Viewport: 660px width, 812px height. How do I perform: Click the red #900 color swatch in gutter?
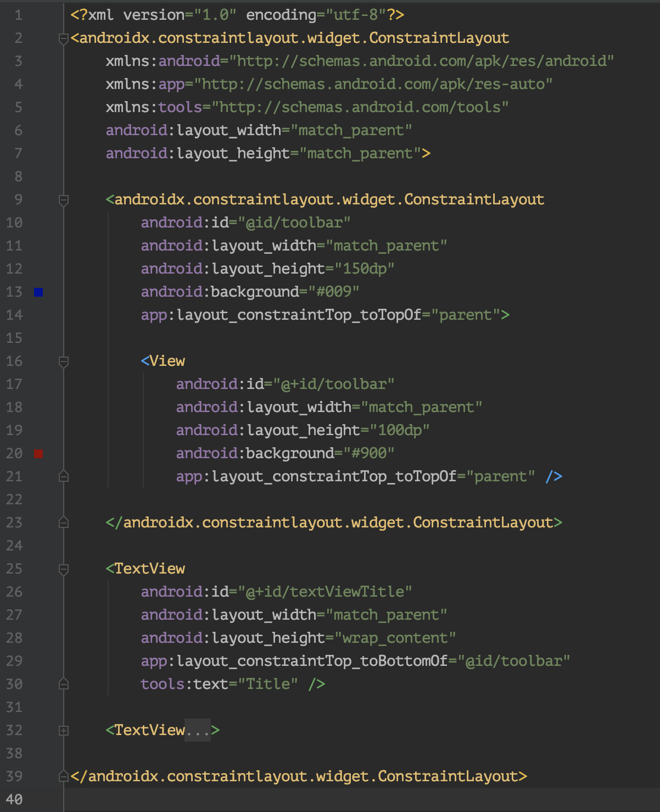coord(38,453)
